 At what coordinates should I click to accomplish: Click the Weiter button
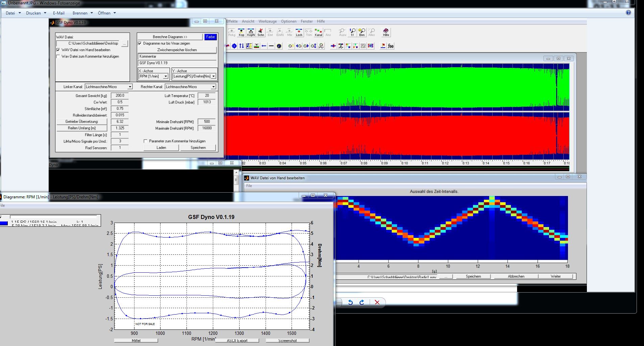(555, 276)
